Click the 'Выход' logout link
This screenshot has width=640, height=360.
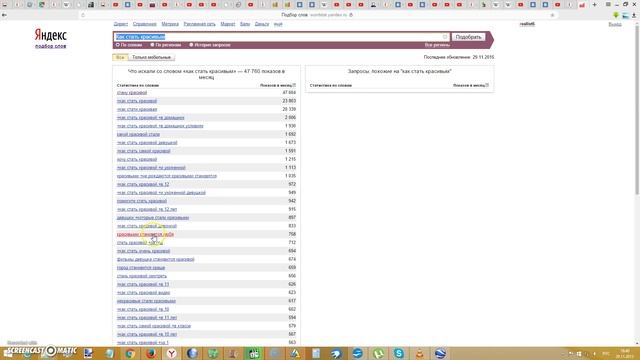point(615,24)
